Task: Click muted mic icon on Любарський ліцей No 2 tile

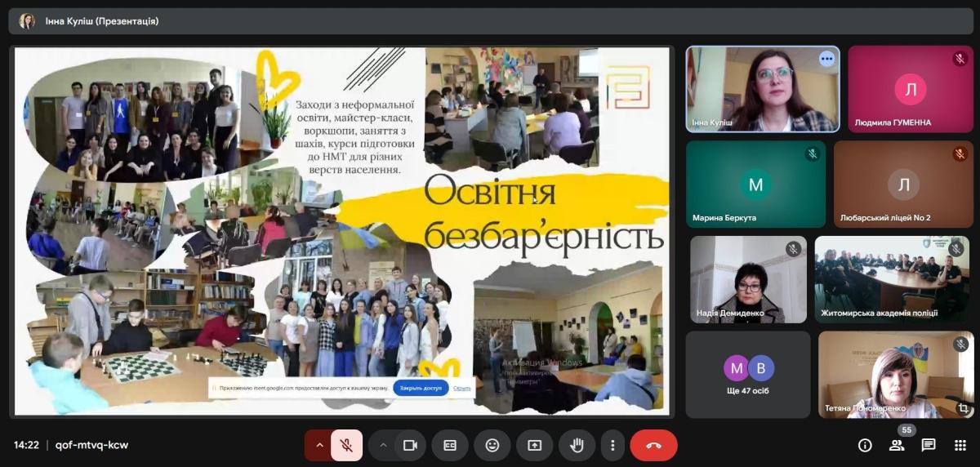Action: [960, 153]
